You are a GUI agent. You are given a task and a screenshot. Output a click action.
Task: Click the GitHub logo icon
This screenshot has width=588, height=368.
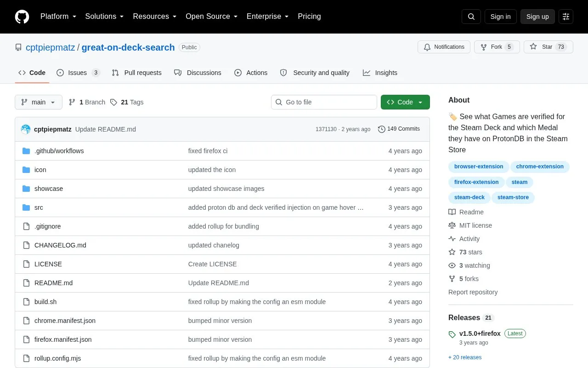(x=22, y=17)
